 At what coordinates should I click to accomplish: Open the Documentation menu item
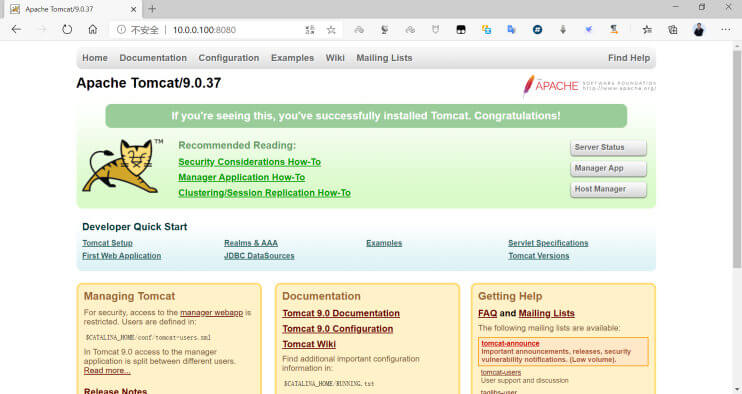(153, 58)
